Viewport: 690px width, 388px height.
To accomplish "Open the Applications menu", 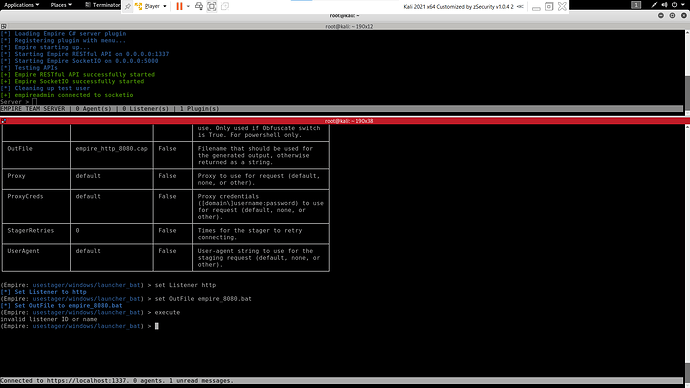I will [21, 5].
